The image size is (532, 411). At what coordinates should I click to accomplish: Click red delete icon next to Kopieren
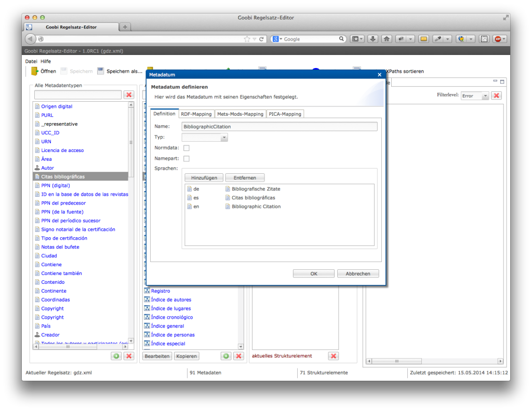[x=239, y=356]
